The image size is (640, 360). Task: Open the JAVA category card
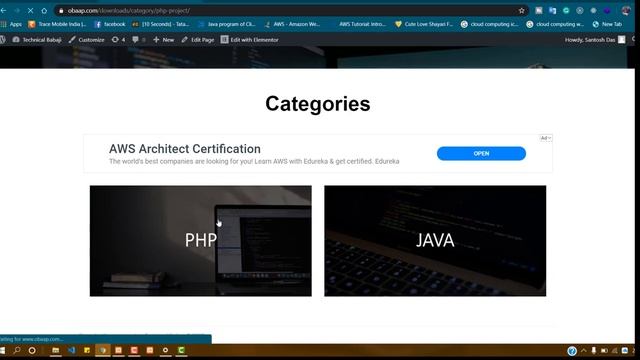pos(435,241)
